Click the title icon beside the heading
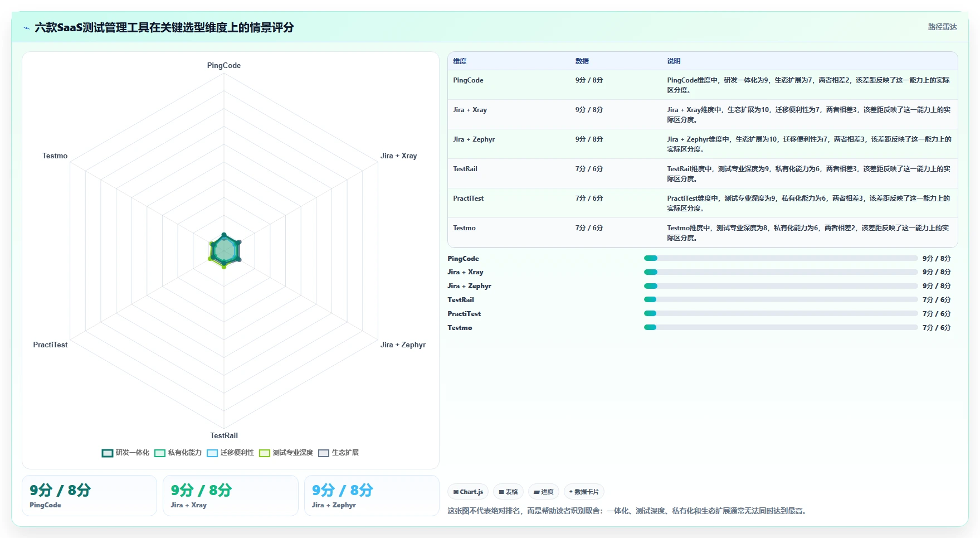 pyautogui.click(x=26, y=28)
